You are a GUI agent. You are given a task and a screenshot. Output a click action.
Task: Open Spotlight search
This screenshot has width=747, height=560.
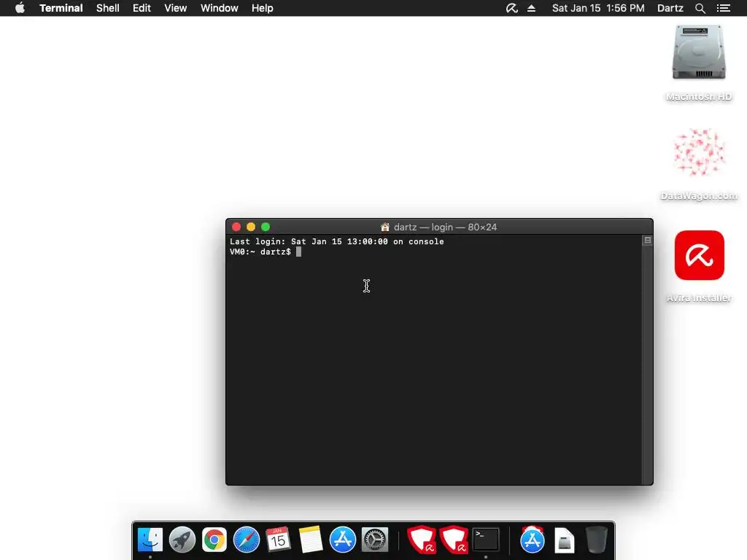coord(700,8)
